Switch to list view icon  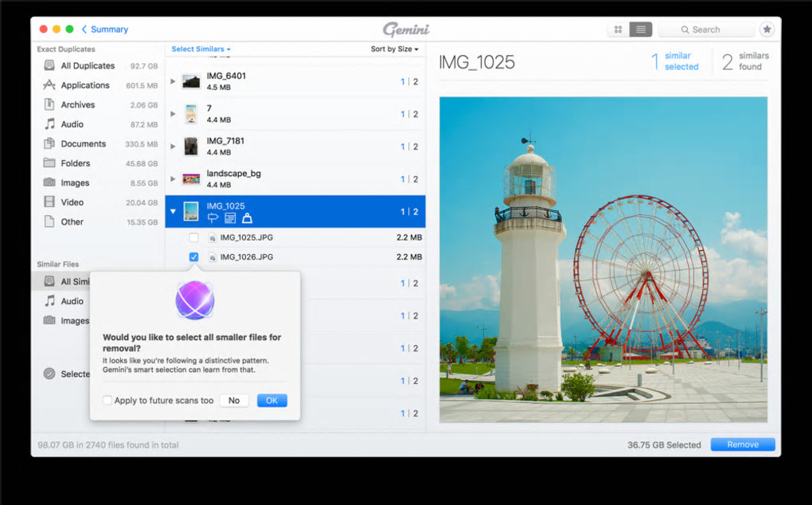tap(641, 29)
